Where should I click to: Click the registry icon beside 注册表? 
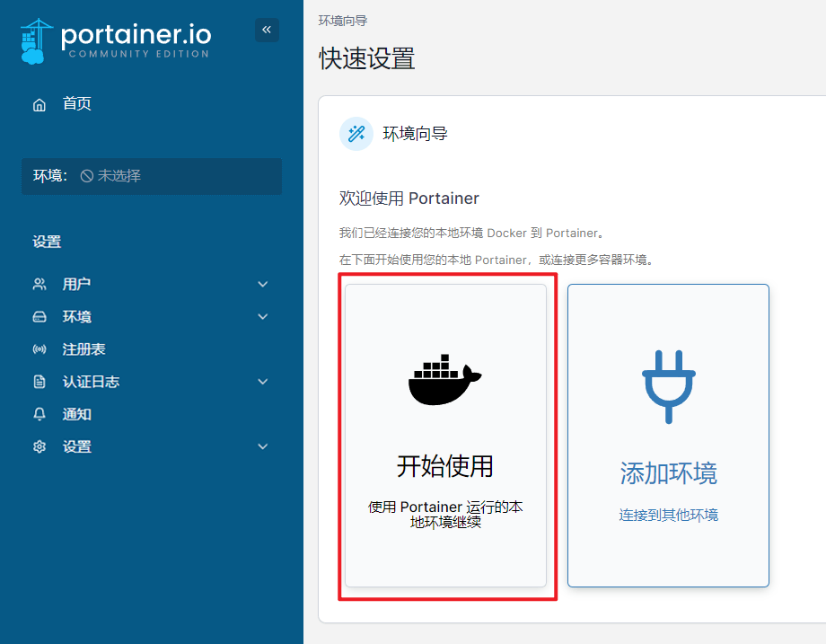pyautogui.click(x=40, y=349)
